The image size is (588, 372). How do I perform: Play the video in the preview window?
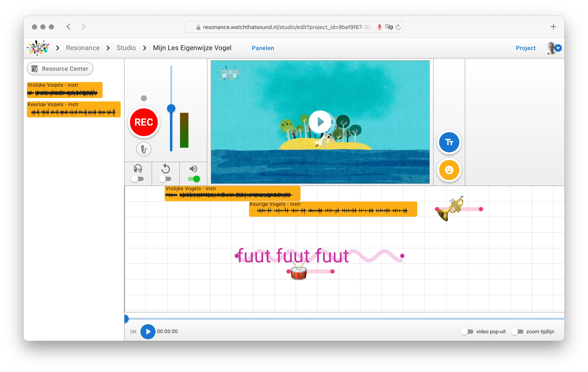[x=320, y=122]
